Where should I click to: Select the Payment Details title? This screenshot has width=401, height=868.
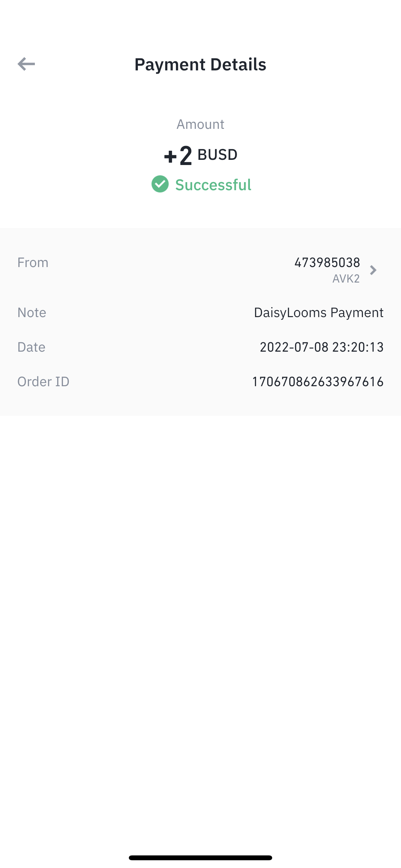click(x=200, y=64)
